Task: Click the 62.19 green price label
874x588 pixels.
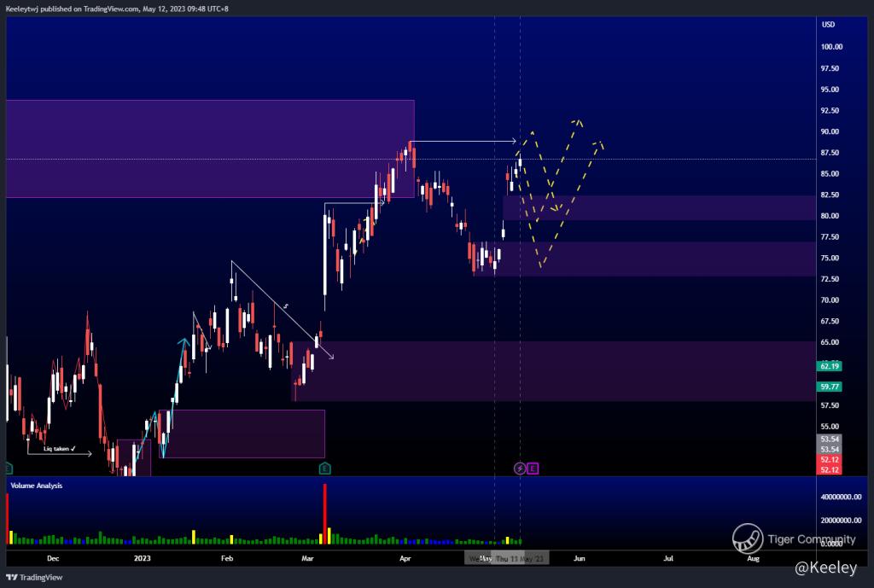Action: pyautogui.click(x=830, y=366)
